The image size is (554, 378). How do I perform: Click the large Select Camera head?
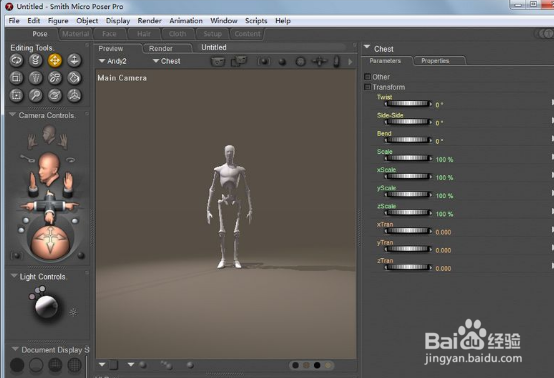point(48,169)
